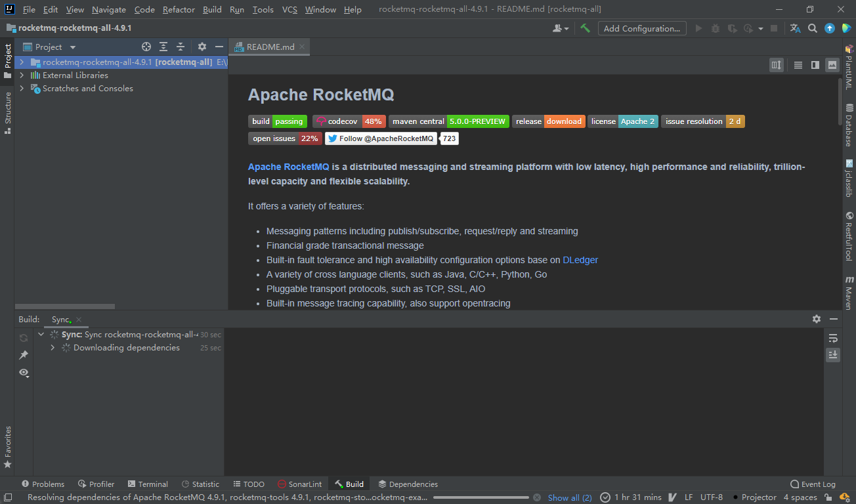The image size is (856, 504).
Task: Click the Apache RocketMQ link
Action: click(289, 167)
